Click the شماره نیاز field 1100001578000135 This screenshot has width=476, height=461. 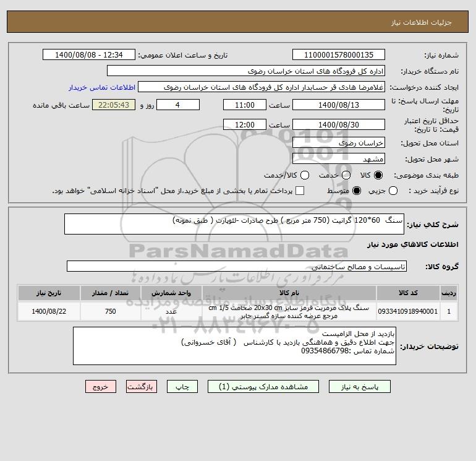[x=339, y=54]
